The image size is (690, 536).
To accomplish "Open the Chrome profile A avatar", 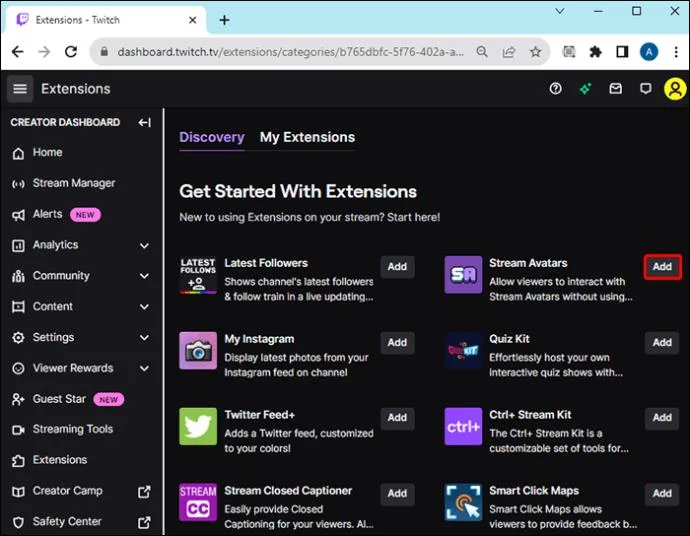I will 649,52.
